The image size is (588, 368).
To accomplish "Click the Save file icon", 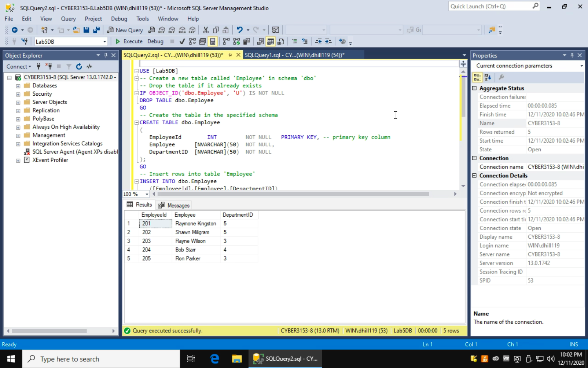I will (86, 30).
